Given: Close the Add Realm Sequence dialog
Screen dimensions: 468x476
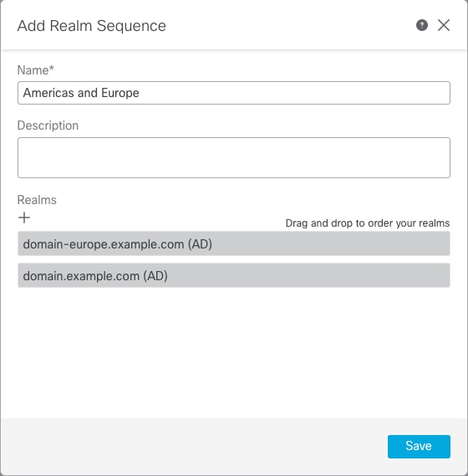Looking at the screenshot, I should [x=444, y=25].
